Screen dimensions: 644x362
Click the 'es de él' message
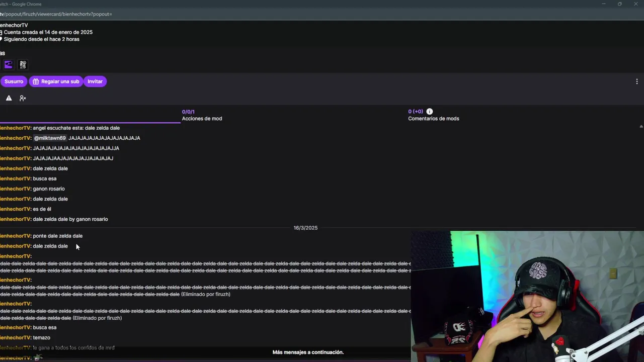point(42,209)
